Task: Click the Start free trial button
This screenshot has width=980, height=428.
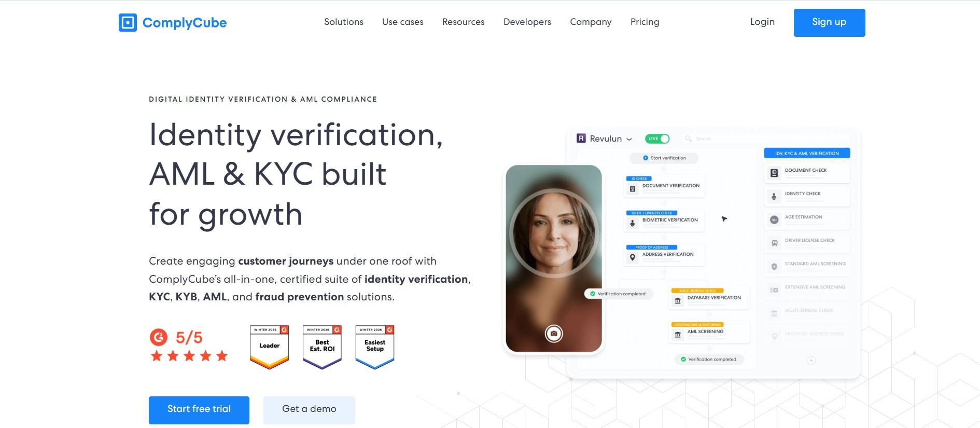Action: [199, 410]
